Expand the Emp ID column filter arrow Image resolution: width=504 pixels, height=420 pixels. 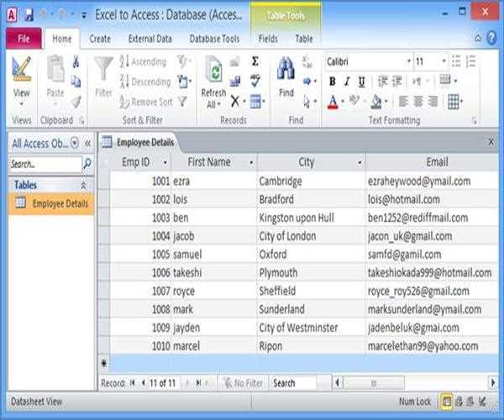(x=165, y=162)
